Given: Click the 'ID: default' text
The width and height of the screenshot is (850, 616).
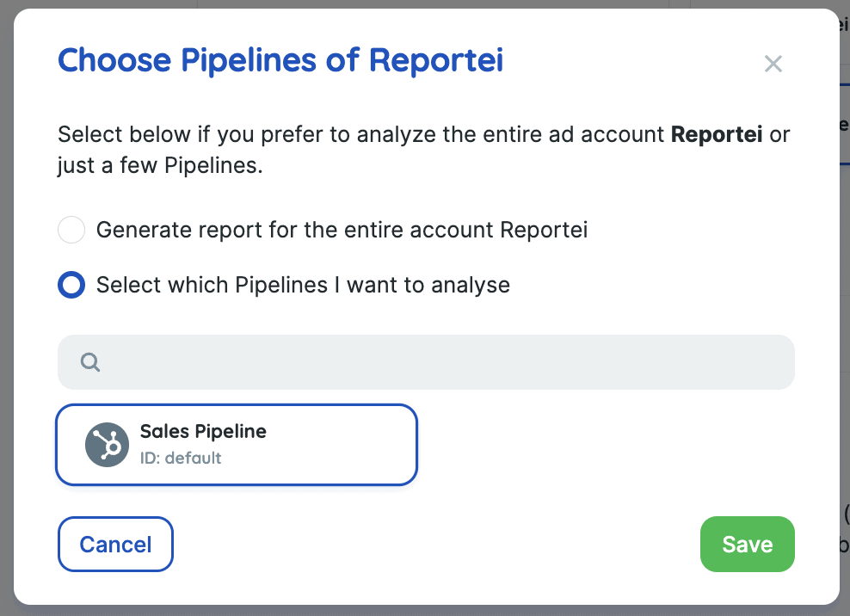Looking at the screenshot, I should (181, 459).
